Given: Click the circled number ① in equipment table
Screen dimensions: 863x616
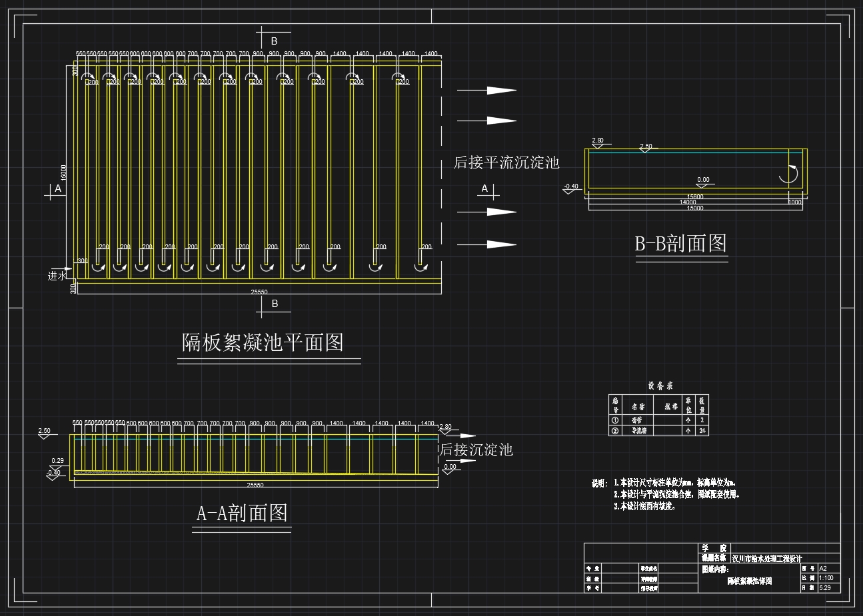Looking at the screenshot, I should point(616,420).
